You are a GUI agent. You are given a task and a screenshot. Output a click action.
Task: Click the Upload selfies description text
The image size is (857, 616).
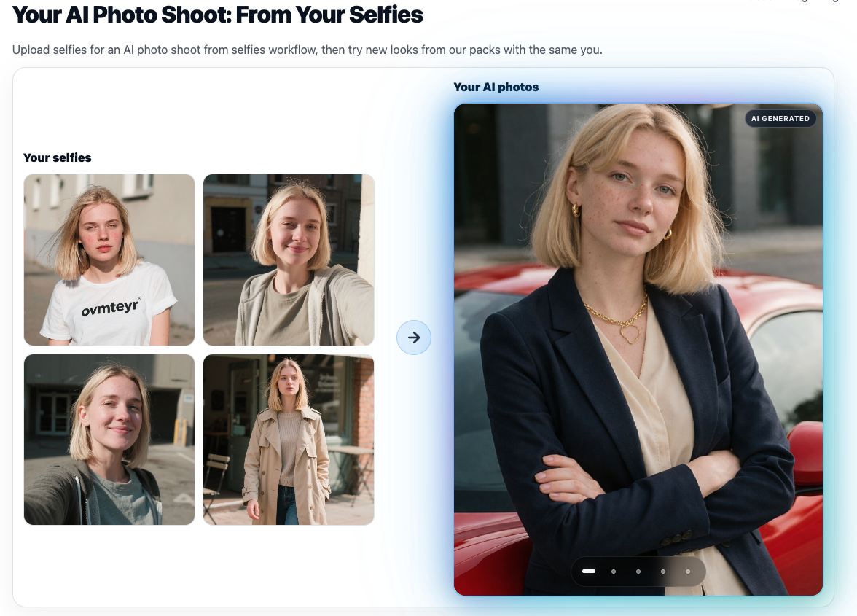coord(308,50)
